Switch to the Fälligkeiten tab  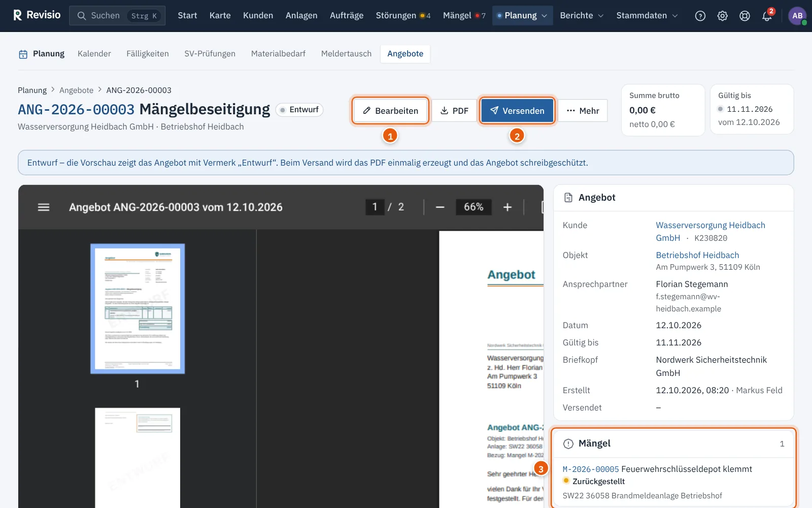pos(148,54)
